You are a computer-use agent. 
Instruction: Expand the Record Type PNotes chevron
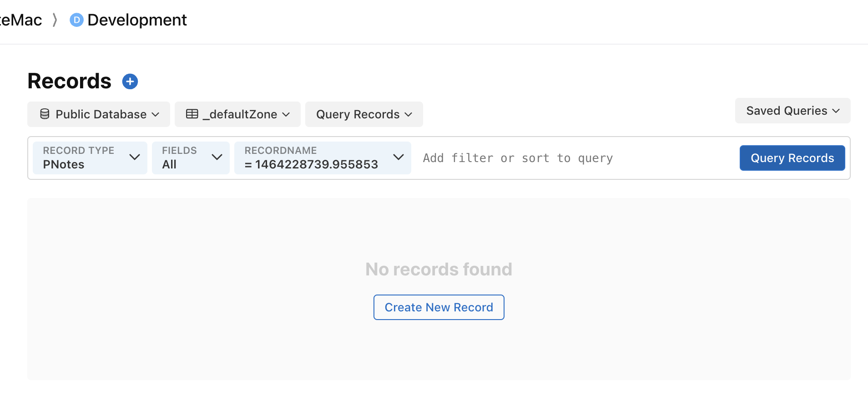(134, 157)
